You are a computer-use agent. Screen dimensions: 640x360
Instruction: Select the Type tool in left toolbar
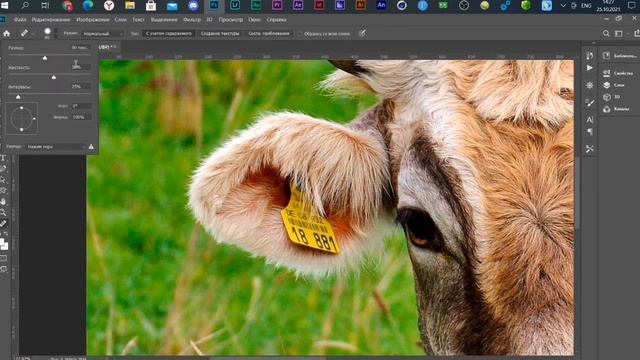click(3, 158)
